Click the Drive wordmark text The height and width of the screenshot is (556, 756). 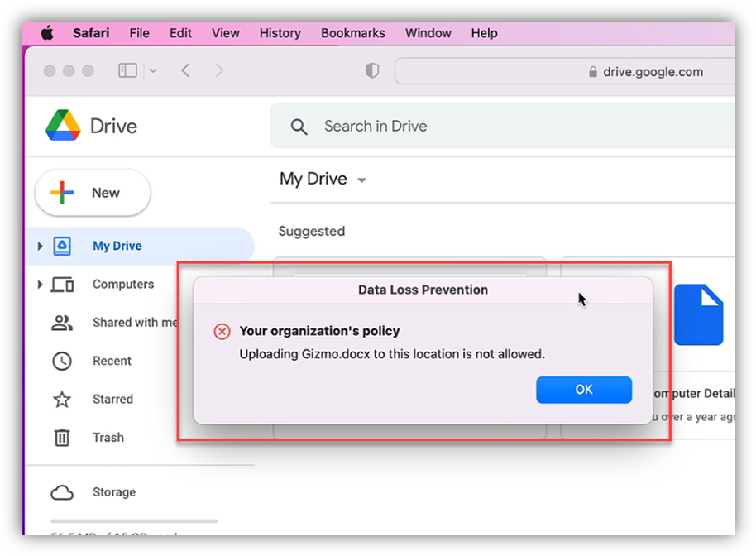pos(114,127)
